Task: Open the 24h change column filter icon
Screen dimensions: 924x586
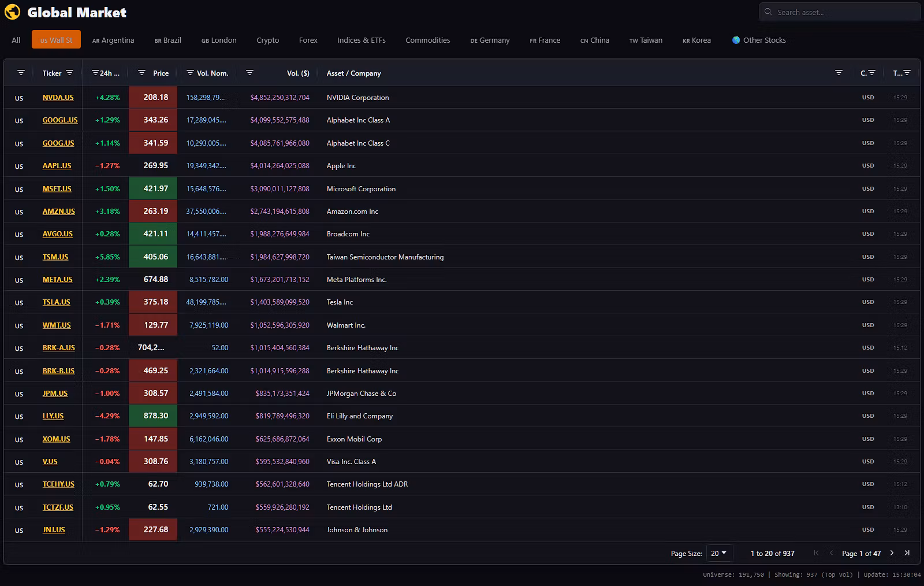Action: tap(95, 73)
